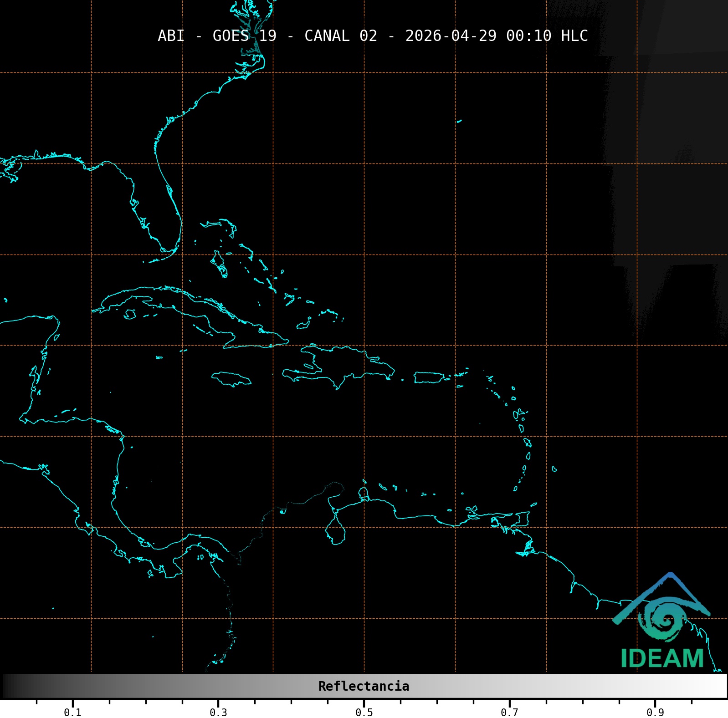728x718 pixels.
Task: Click the image title text at top
Action: (x=372, y=36)
